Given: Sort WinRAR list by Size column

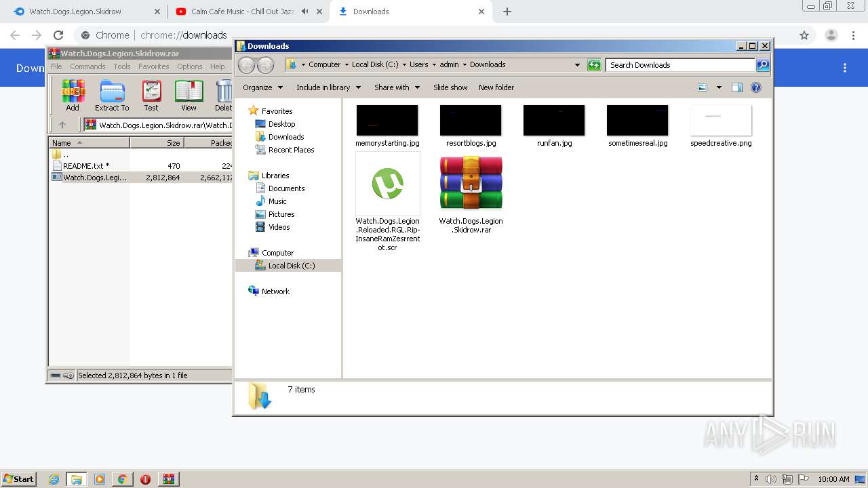Looking at the screenshot, I should pyautogui.click(x=157, y=143).
